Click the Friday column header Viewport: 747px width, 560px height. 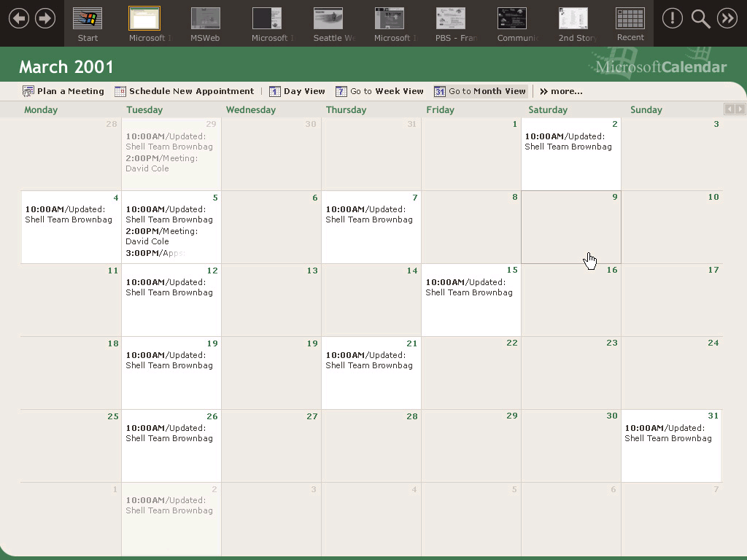point(440,109)
